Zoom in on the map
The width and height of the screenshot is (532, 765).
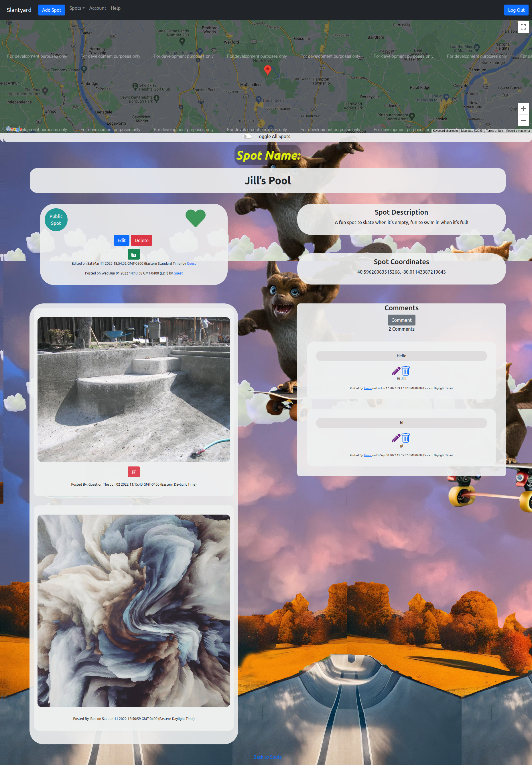coord(523,109)
